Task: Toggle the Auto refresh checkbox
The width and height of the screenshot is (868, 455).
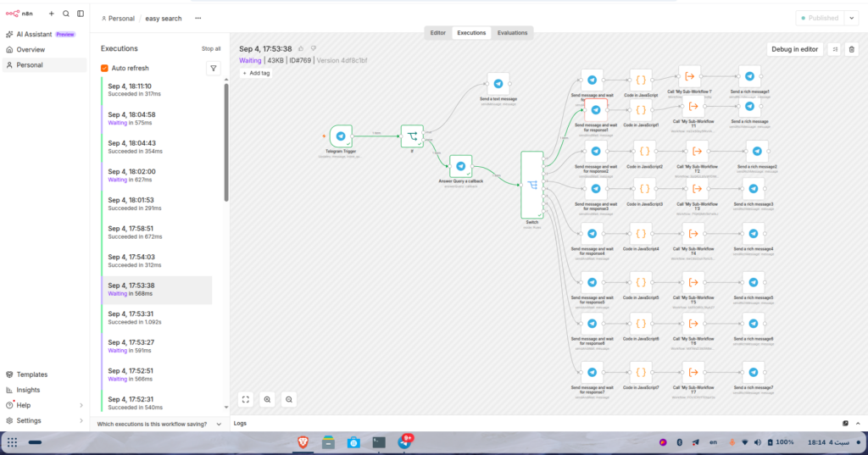Action: [x=104, y=69]
